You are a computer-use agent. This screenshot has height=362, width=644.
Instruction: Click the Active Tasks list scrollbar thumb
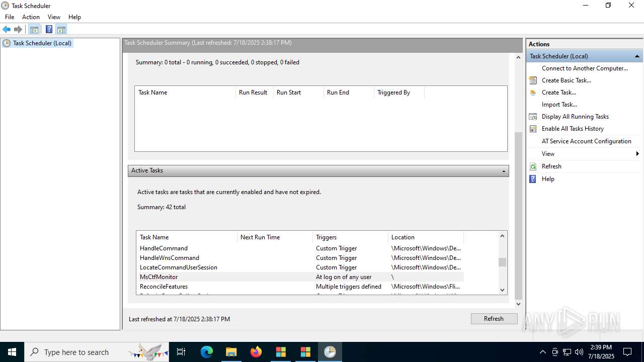coord(502,262)
